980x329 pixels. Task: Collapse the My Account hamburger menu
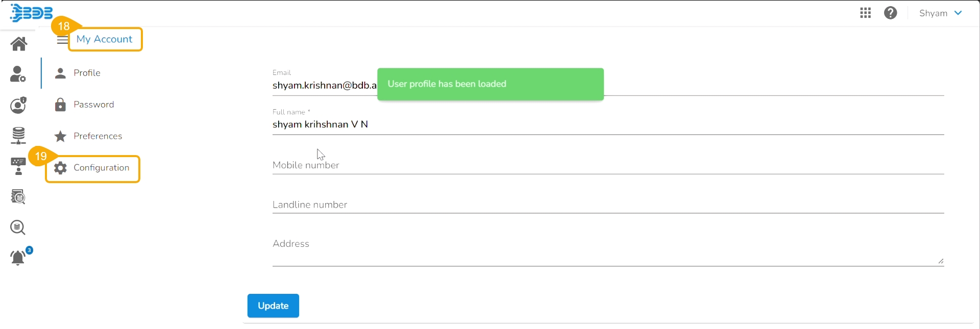pos(62,40)
